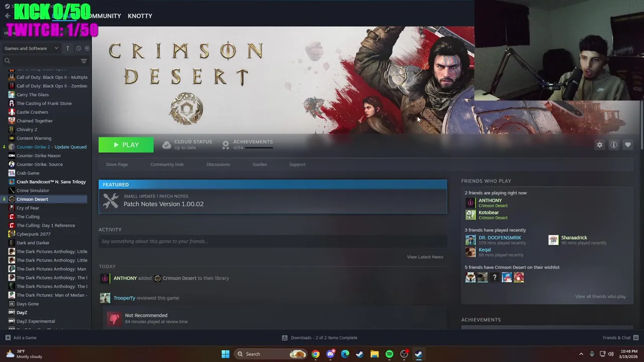Click the sort-ascending arrow icon in library sidebar
Image resolution: width=644 pixels, height=362 pixels.
(x=67, y=48)
